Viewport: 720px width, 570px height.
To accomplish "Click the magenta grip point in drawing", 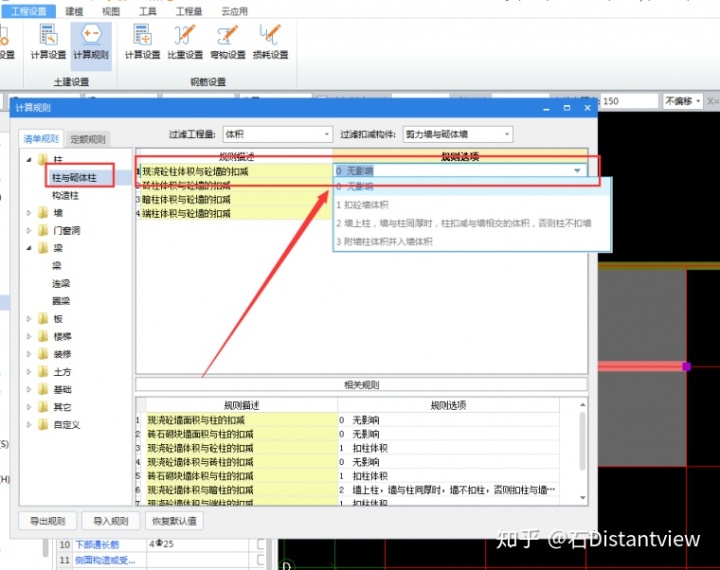I will (686, 366).
